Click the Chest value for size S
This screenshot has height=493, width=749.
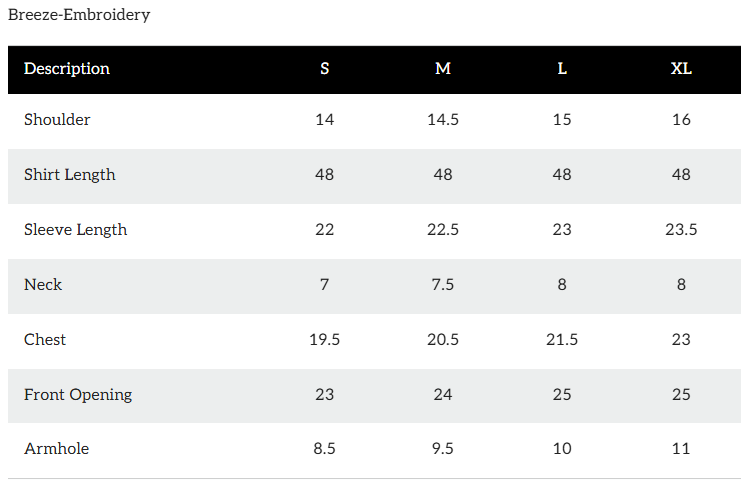[324, 340]
